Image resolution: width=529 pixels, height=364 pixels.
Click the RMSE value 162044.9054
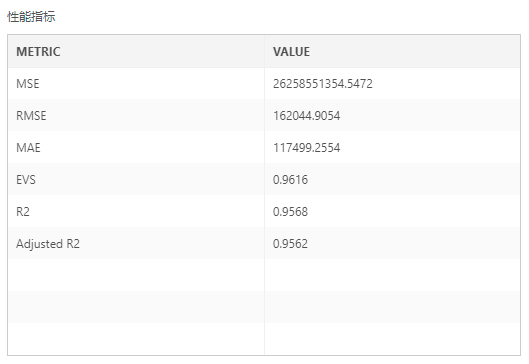[x=306, y=116]
